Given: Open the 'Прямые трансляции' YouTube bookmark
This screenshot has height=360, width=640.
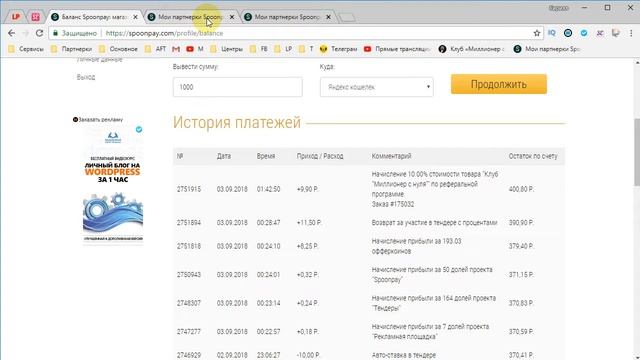Looking at the screenshot, I should point(397,49).
